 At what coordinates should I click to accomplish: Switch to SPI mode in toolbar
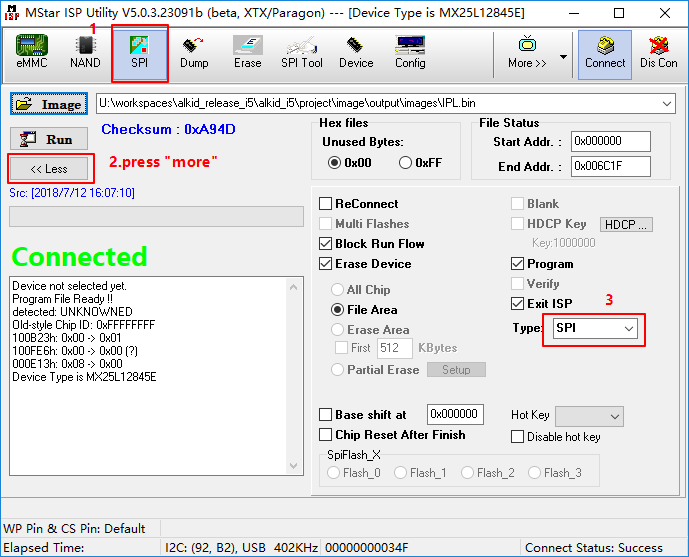(x=139, y=53)
